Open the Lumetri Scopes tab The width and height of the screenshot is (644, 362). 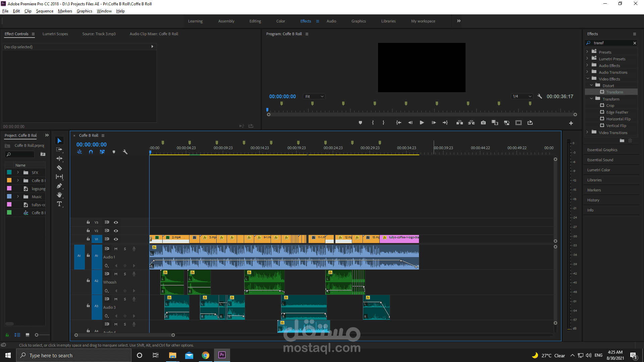pos(55,34)
